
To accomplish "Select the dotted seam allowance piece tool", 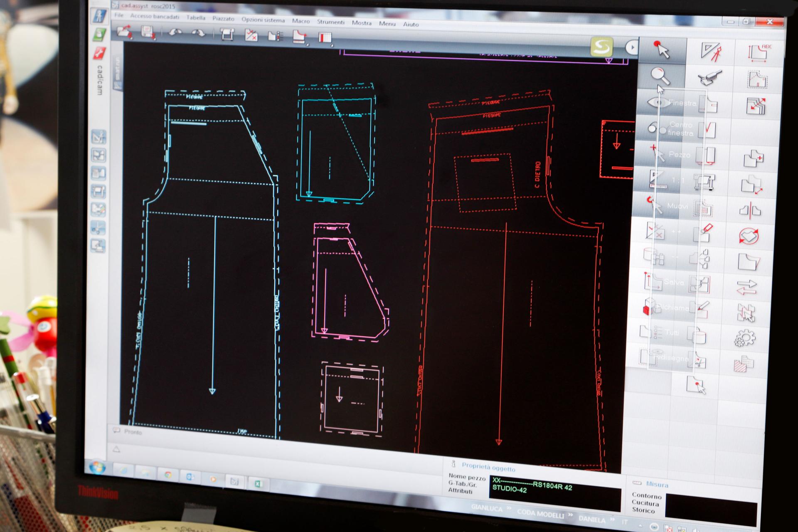I will (757, 80).
